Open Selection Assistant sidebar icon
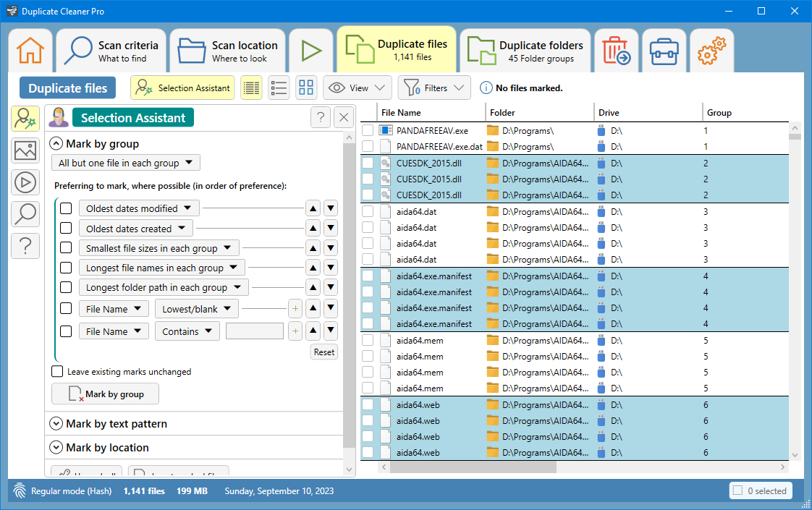The height and width of the screenshot is (510, 812). point(25,119)
